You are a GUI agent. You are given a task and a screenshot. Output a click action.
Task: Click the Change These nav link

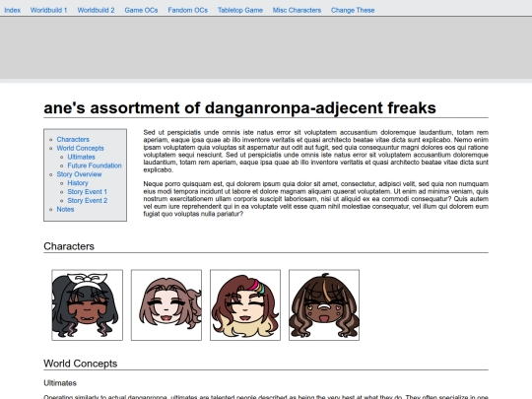tap(353, 10)
